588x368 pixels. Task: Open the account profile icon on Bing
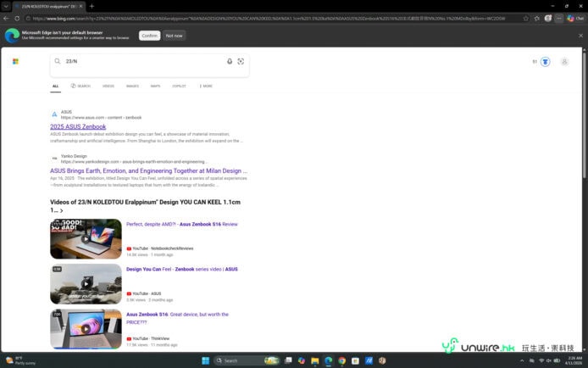click(564, 62)
